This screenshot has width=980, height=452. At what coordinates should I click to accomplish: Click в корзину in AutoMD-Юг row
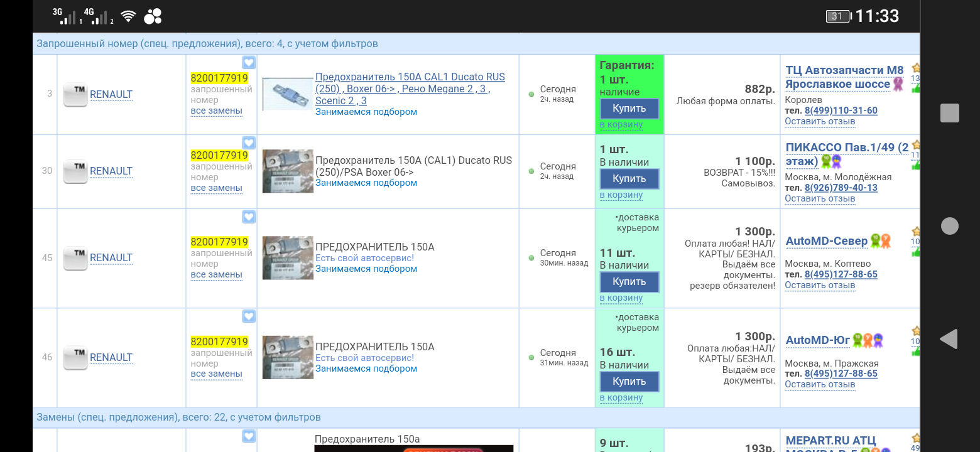point(621,397)
